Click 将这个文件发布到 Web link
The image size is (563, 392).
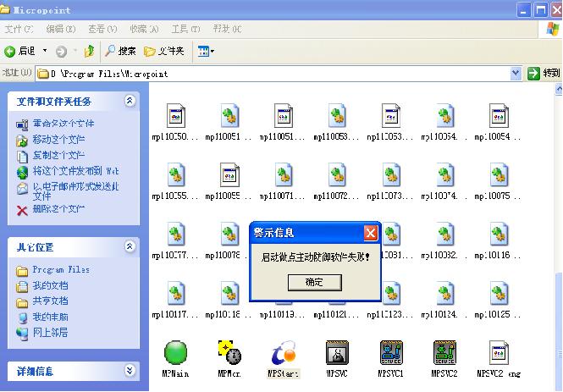[x=75, y=171]
